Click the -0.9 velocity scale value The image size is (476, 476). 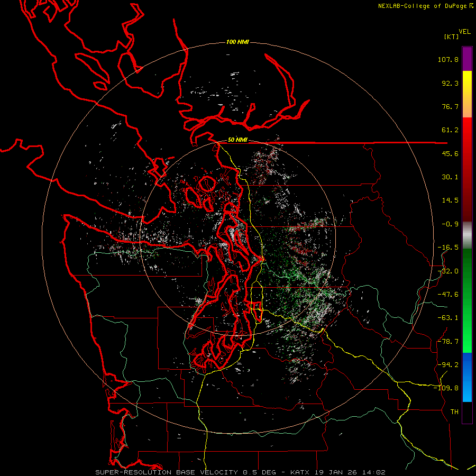(x=450, y=224)
